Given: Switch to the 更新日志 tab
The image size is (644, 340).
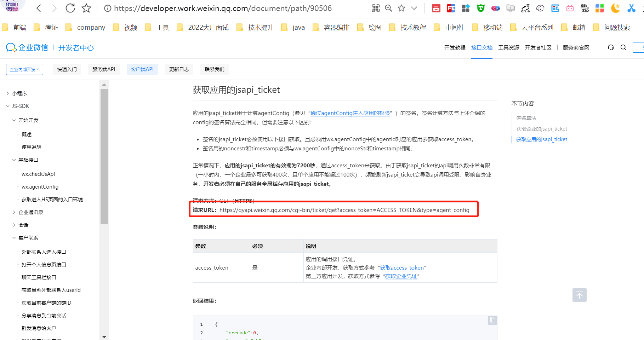Looking at the screenshot, I should (x=179, y=69).
